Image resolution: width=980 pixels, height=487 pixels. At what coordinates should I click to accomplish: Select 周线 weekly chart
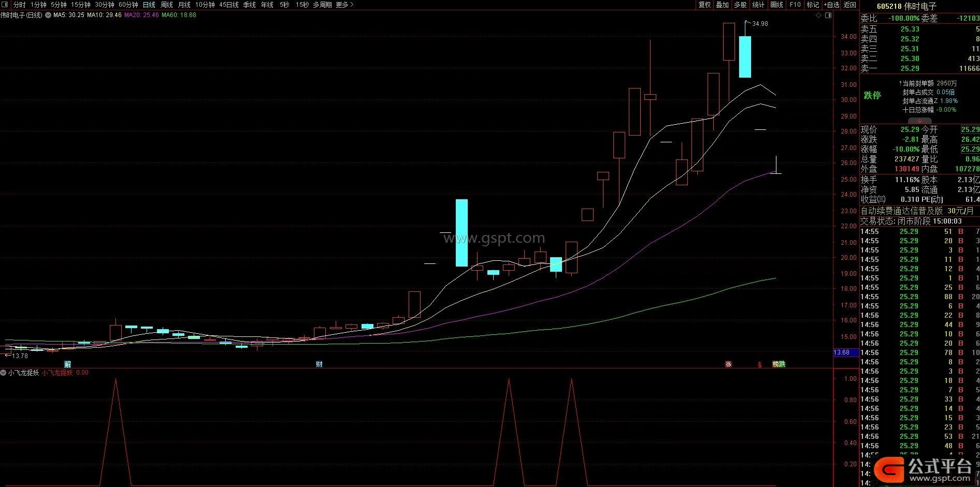(x=166, y=5)
